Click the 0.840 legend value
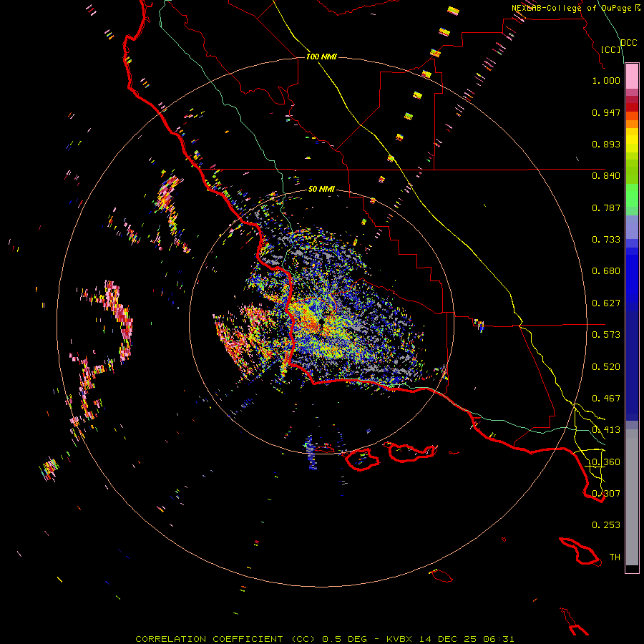Image resolution: width=644 pixels, height=644 pixels. [606, 176]
